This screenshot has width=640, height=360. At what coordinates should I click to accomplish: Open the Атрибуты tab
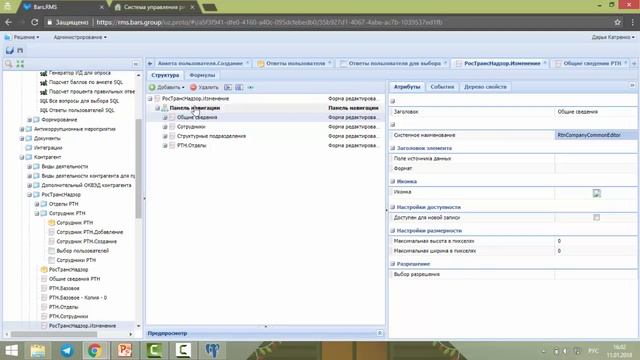pos(407,87)
